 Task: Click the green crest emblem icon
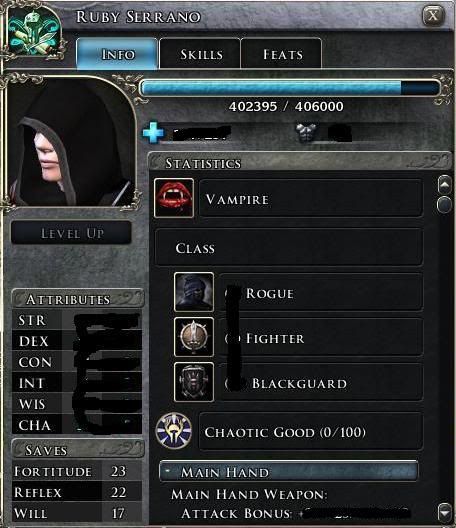click(34, 33)
